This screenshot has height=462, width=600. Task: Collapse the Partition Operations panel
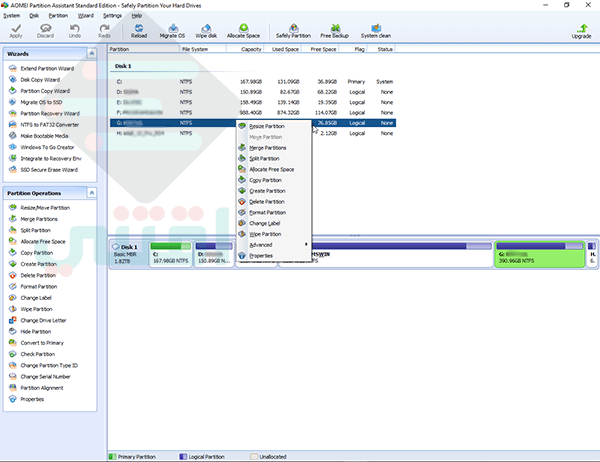[91, 193]
